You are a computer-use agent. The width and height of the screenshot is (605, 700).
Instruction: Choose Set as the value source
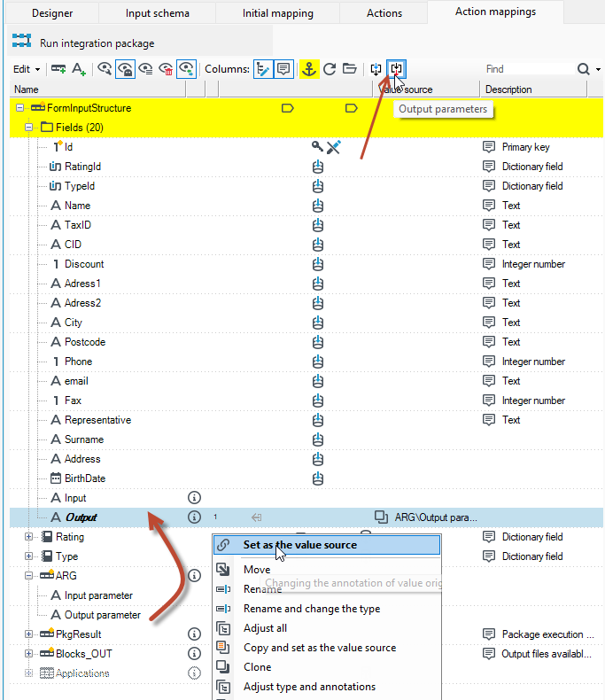pos(327,545)
